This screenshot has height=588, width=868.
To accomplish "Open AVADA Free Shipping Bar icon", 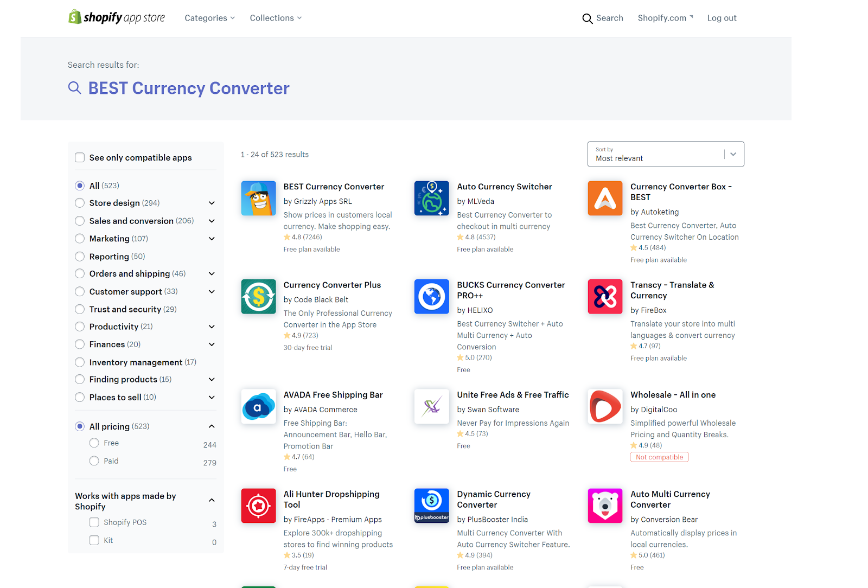I will point(258,406).
